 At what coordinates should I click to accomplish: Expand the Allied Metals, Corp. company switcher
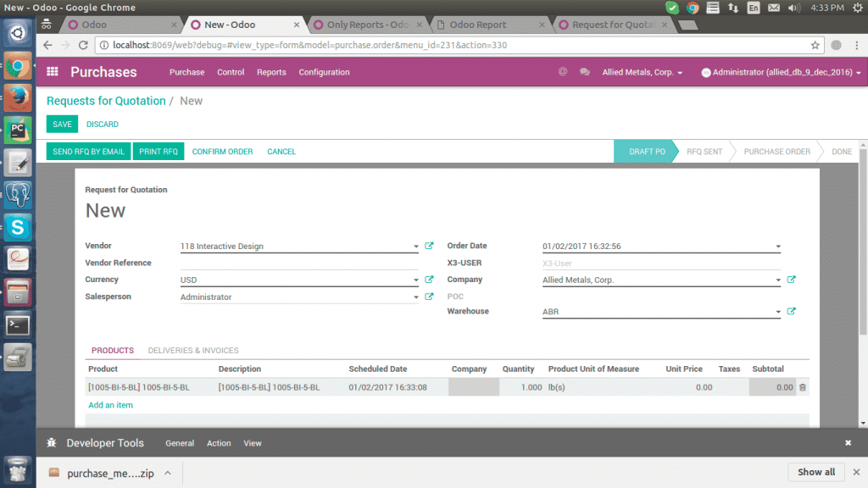[640, 73]
